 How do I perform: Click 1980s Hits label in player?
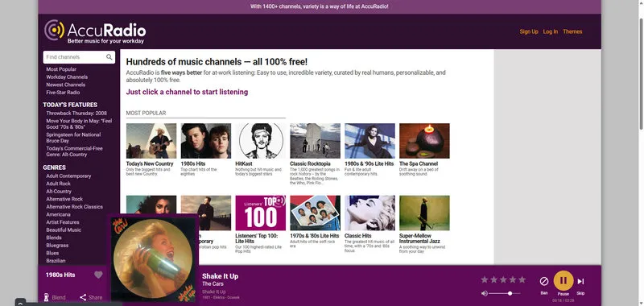pyautogui.click(x=60, y=275)
